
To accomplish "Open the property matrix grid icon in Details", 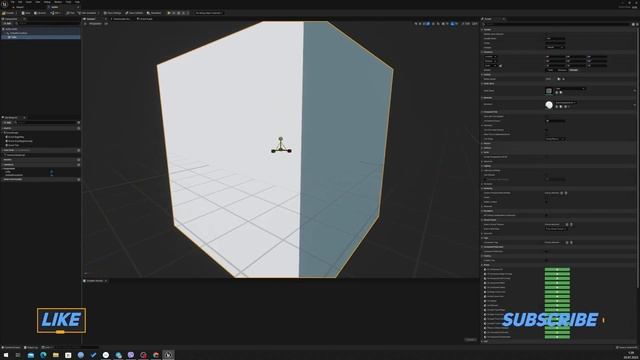I will (x=633, y=24).
